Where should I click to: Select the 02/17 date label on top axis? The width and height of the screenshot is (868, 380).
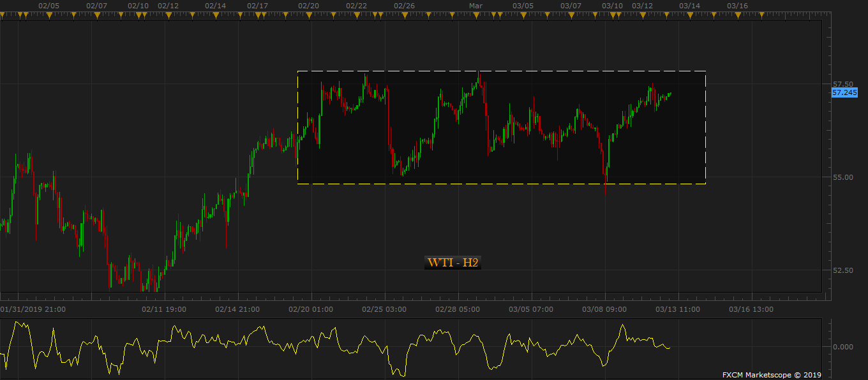pyautogui.click(x=257, y=6)
